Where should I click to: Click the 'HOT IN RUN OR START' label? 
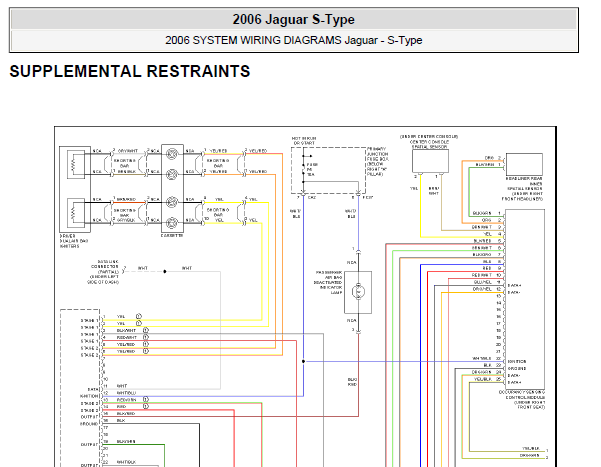[304, 141]
